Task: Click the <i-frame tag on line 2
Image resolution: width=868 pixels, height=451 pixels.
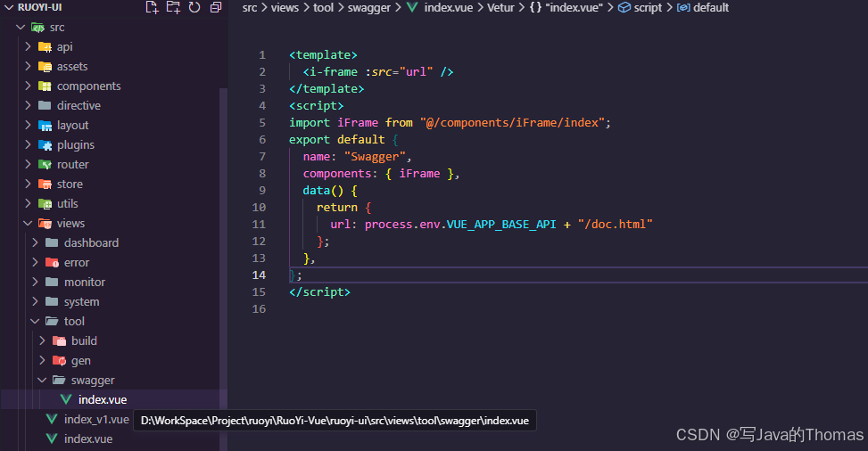Action: (x=330, y=72)
